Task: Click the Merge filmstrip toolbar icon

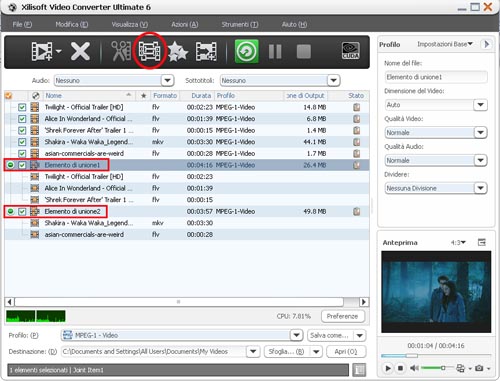Action: (149, 51)
